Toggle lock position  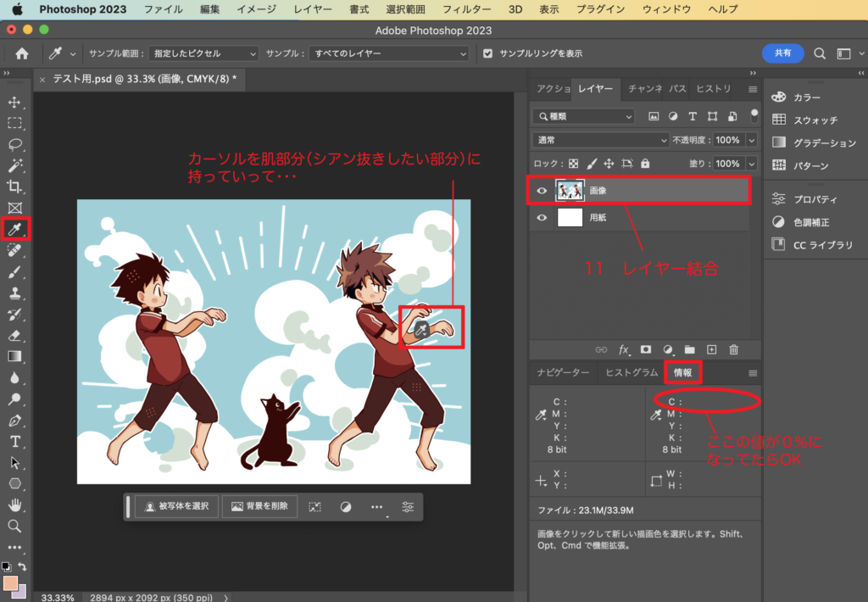[x=609, y=164]
